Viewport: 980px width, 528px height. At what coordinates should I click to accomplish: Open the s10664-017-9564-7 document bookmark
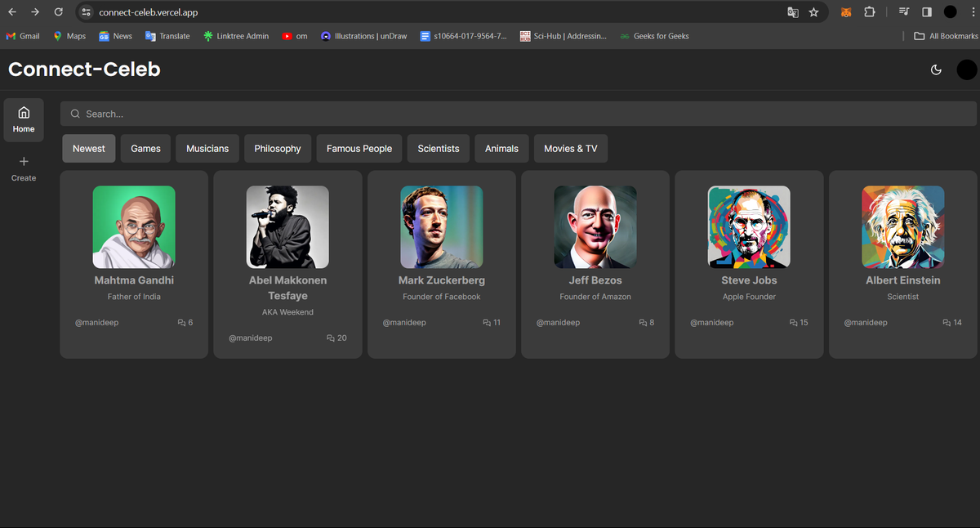(463, 36)
